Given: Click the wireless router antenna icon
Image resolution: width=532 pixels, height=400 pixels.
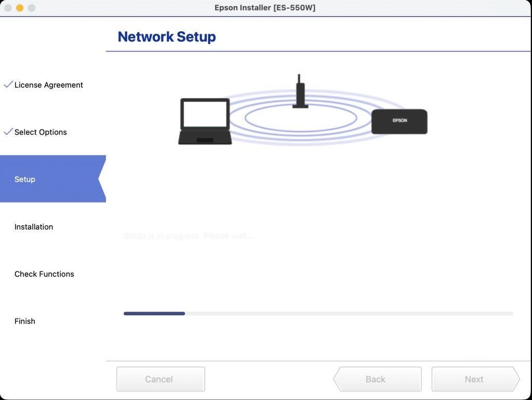Looking at the screenshot, I should coord(300,91).
